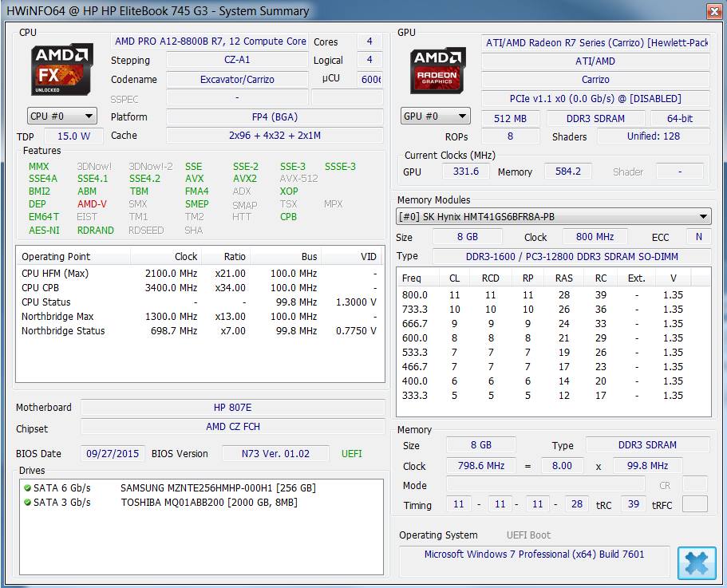This screenshot has height=588, width=727.
Task: Click the green status icon for SATA 3 Gb/s
Action: (27, 503)
